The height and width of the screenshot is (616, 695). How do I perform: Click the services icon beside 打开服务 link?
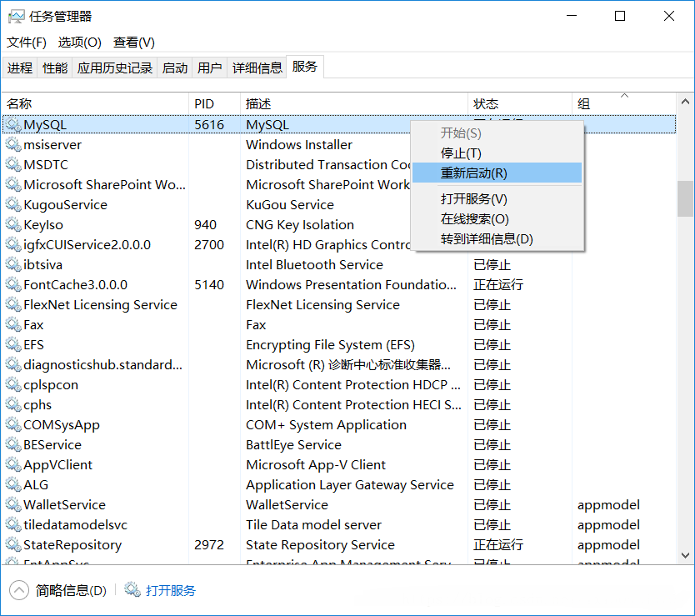(x=132, y=590)
